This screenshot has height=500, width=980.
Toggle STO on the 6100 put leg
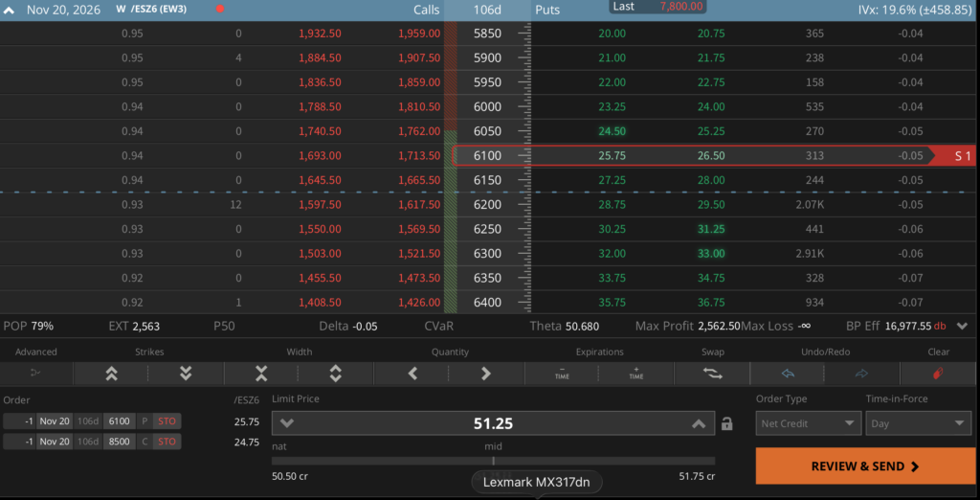point(167,421)
